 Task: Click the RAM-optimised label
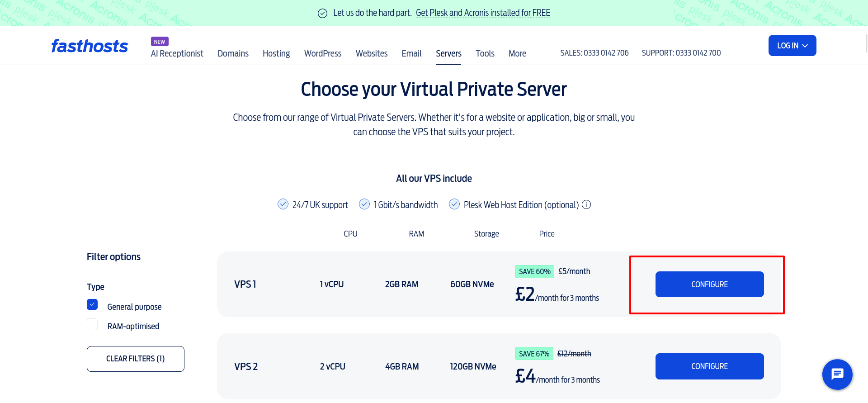click(133, 326)
